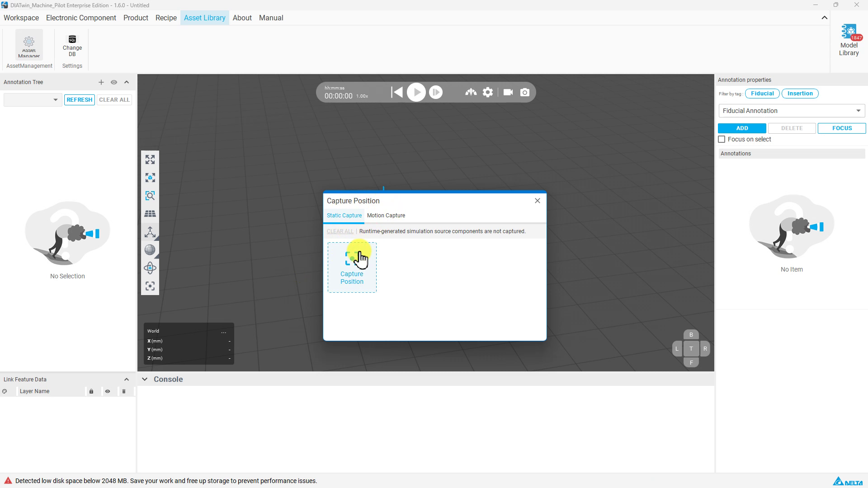Select the Left view on the view cube
The image size is (868, 488).
point(677,349)
